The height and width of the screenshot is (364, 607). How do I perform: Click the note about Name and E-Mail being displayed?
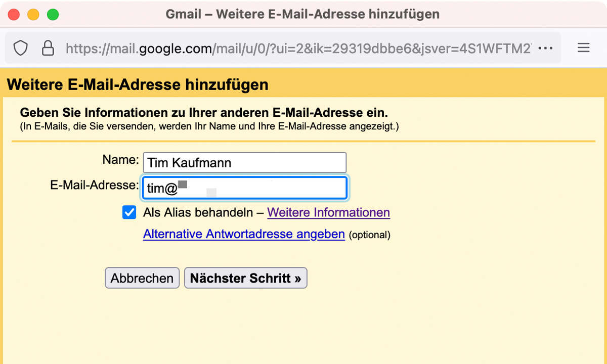209,126
